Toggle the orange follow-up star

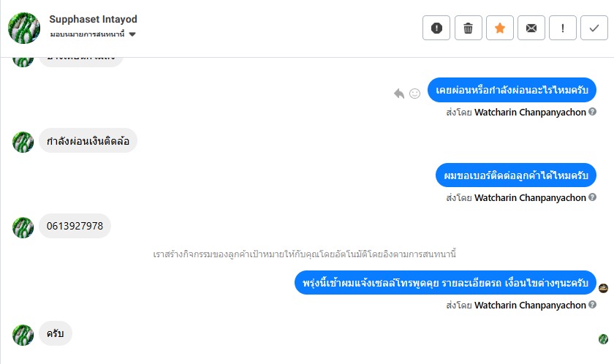pyautogui.click(x=500, y=29)
